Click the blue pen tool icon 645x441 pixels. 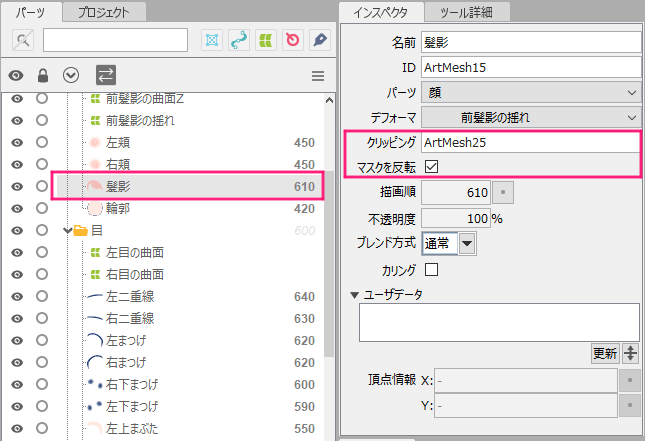(x=320, y=40)
